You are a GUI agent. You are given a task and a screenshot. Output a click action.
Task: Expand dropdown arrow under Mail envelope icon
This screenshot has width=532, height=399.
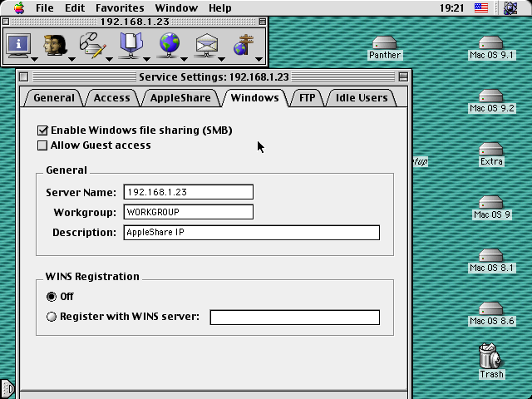221,59
